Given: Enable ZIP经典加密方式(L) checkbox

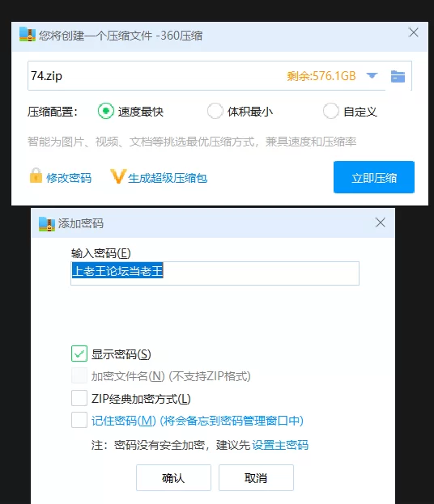Looking at the screenshot, I should pyautogui.click(x=79, y=398).
